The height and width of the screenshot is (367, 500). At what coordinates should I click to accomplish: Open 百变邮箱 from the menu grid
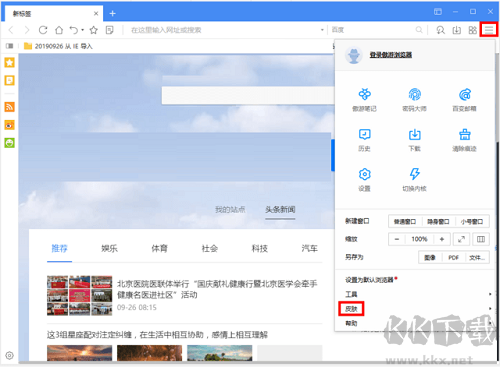click(x=464, y=100)
